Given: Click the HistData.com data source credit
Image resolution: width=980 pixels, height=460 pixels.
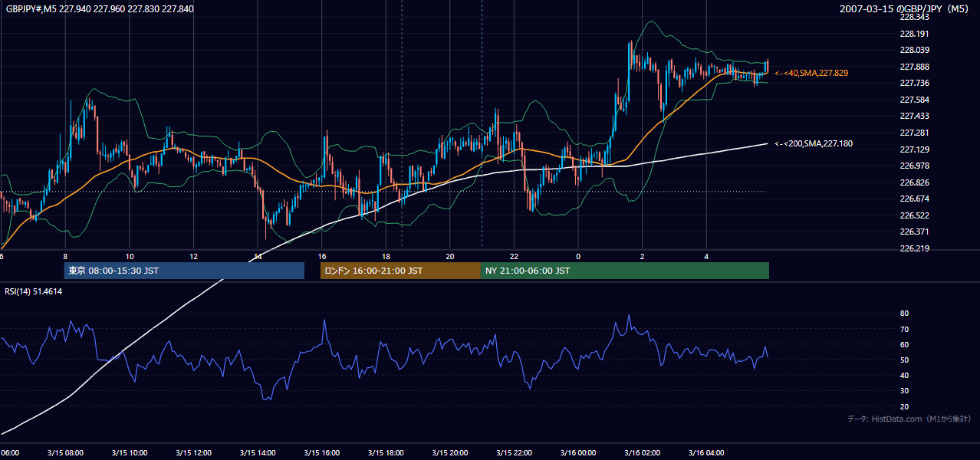Looking at the screenshot, I should (909, 419).
